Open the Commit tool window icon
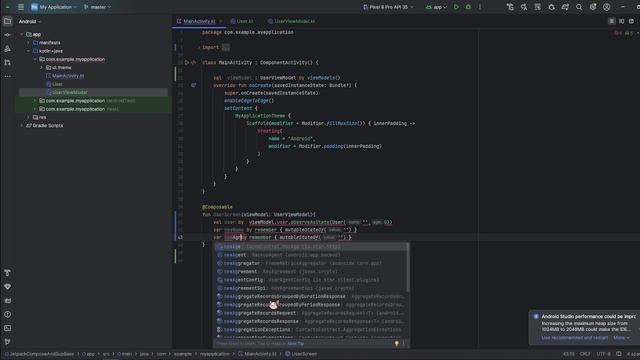This screenshot has height=360, width=640. [x=7, y=35]
